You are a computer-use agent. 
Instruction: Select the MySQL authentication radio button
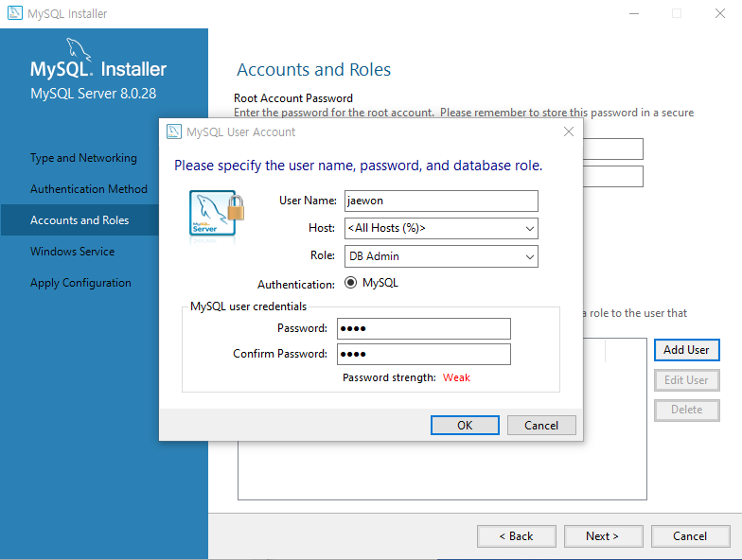(x=350, y=283)
